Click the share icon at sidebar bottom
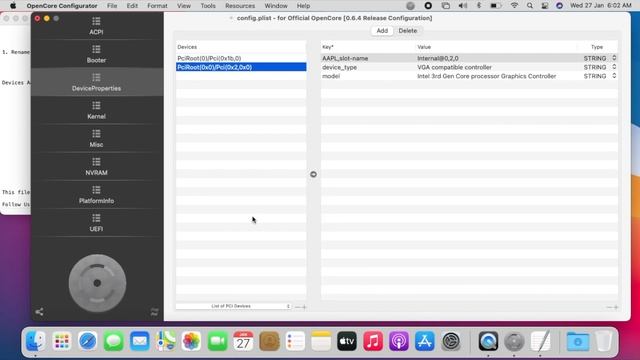Viewport: 640px width, 360px height. pyautogui.click(x=39, y=312)
